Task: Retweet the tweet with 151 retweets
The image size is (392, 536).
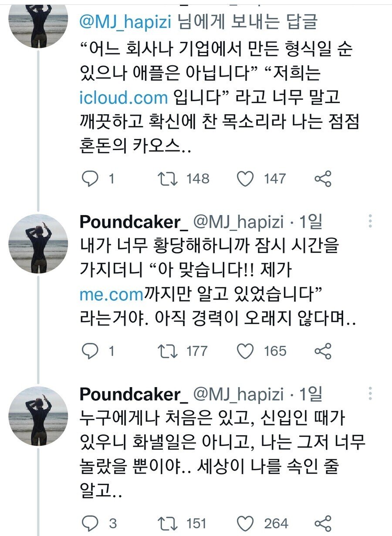Action: point(168,523)
